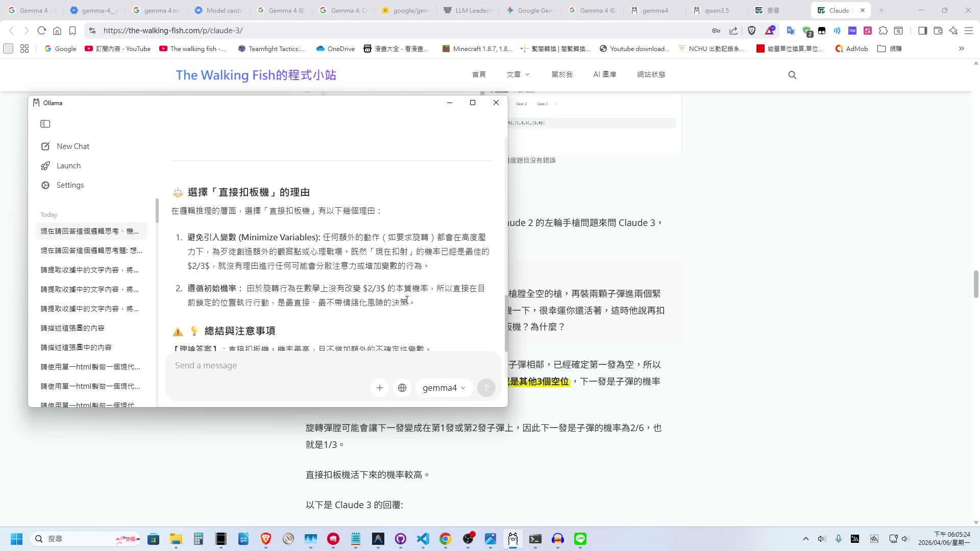Open 關於我 page
Screen dimensions: 980x551
pyautogui.click(x=562, y=74)
